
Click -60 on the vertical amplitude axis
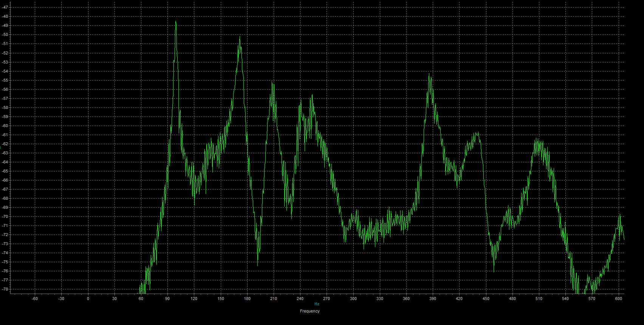click(x=5, y=126)
